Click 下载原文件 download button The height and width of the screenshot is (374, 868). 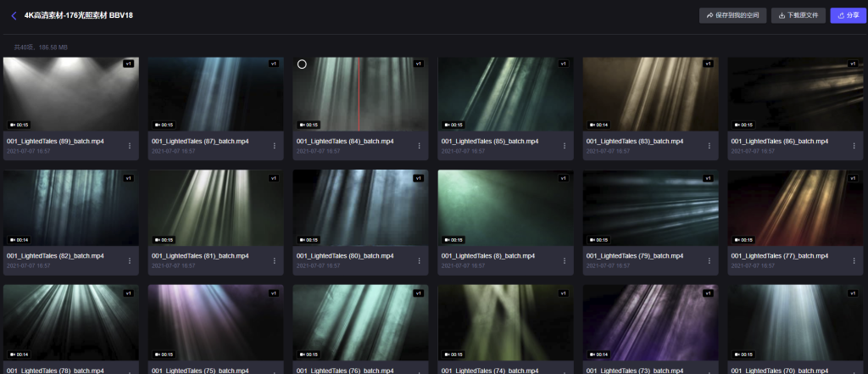(798, 15)
